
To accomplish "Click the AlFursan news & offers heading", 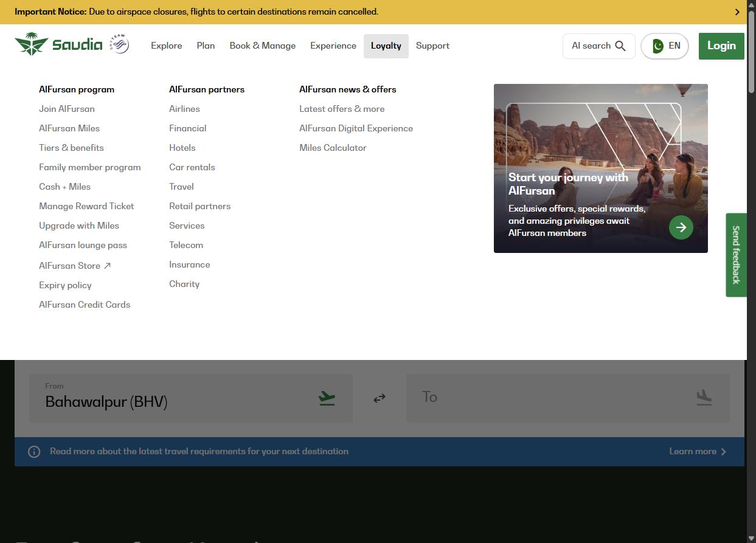I will 348,89.
